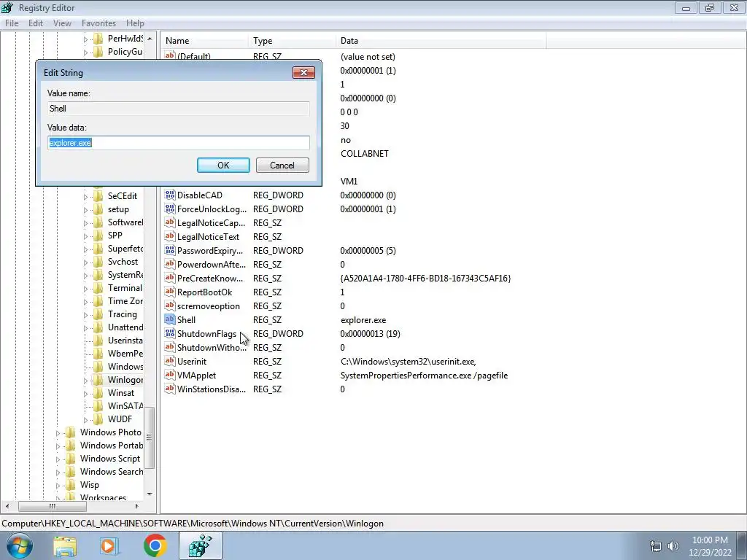The height and width of the screenshot is (560, 747).
Task: Close the Edit String dialog with X
Action: click(x=303, y=72)
